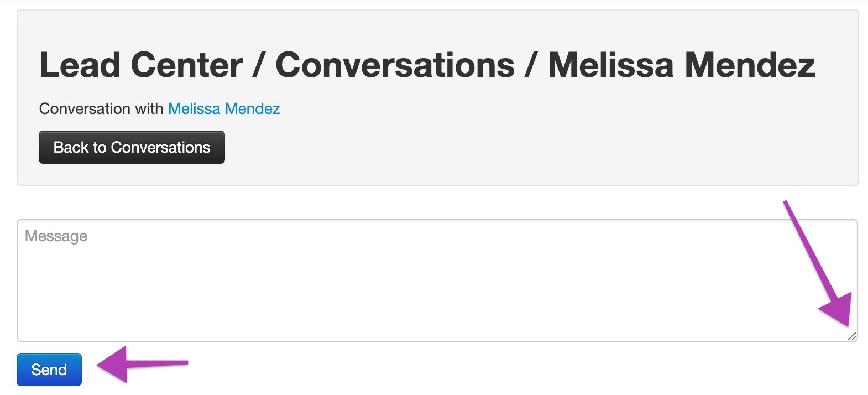Click the purple arrow pointing at Send

143,364
